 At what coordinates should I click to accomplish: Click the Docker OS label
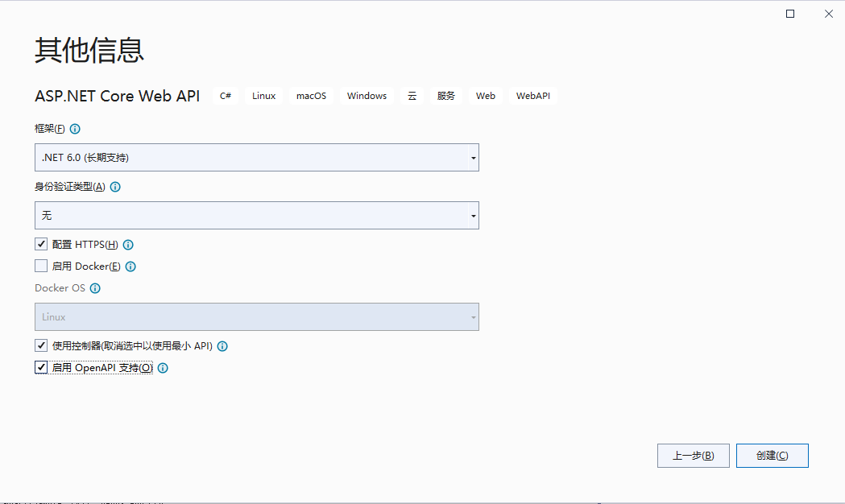tap(60, 288)
